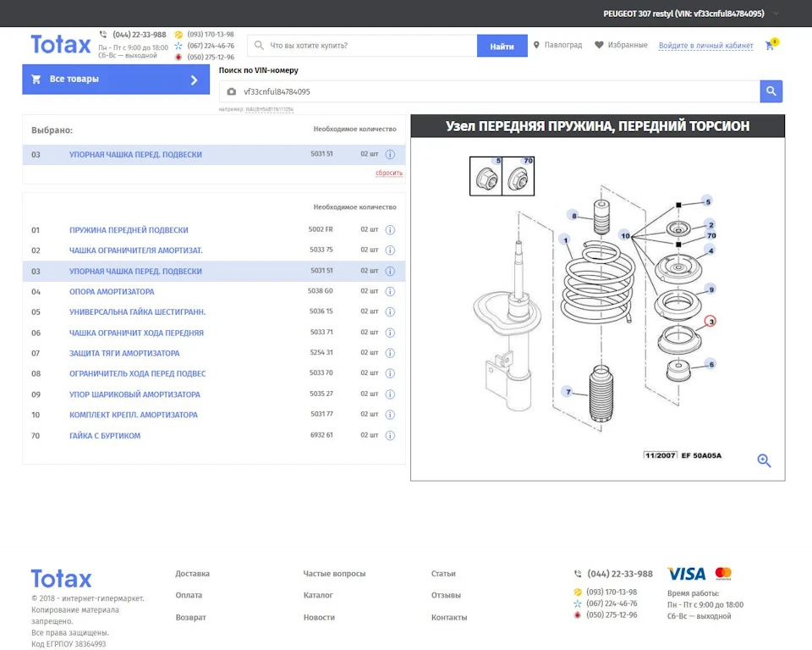This screenshot has width=812, height=650.
Task: Open Каталог in the footer
Action: coord(318,595)
